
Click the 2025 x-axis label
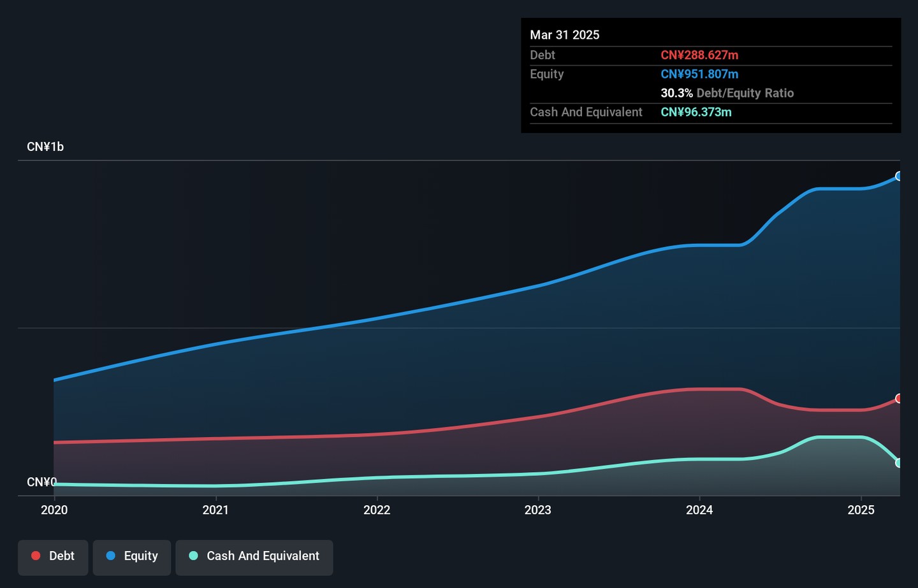[861, 510]
